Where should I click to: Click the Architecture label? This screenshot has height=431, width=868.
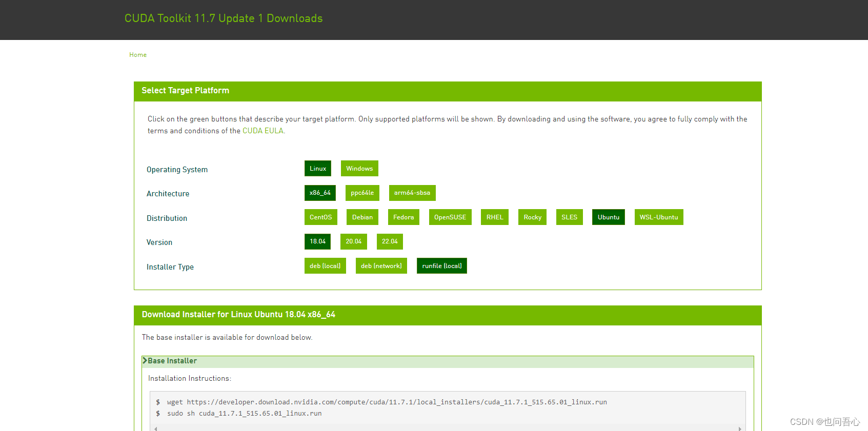(168, 194)
